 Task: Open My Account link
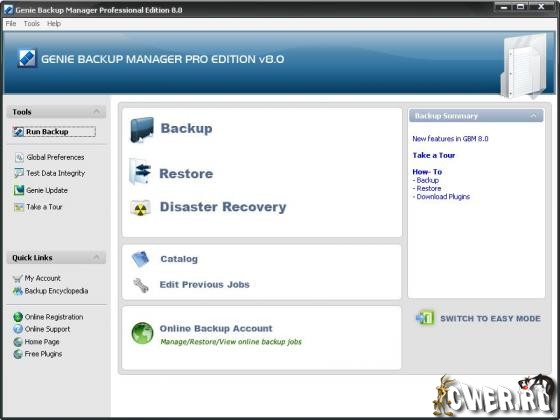pyautogui.click(x=42, y=278)
